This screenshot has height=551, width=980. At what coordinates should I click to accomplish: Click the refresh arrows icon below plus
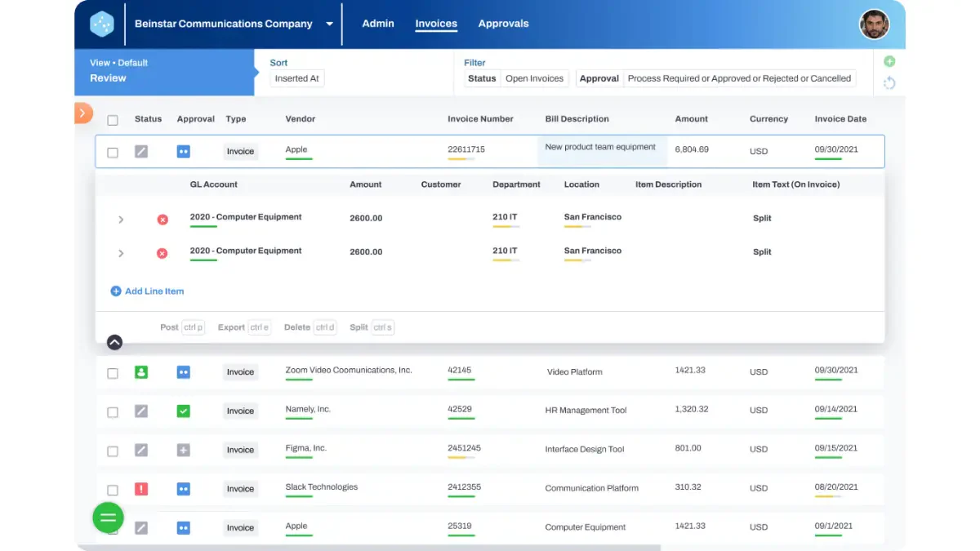click(x=889, y=82)
